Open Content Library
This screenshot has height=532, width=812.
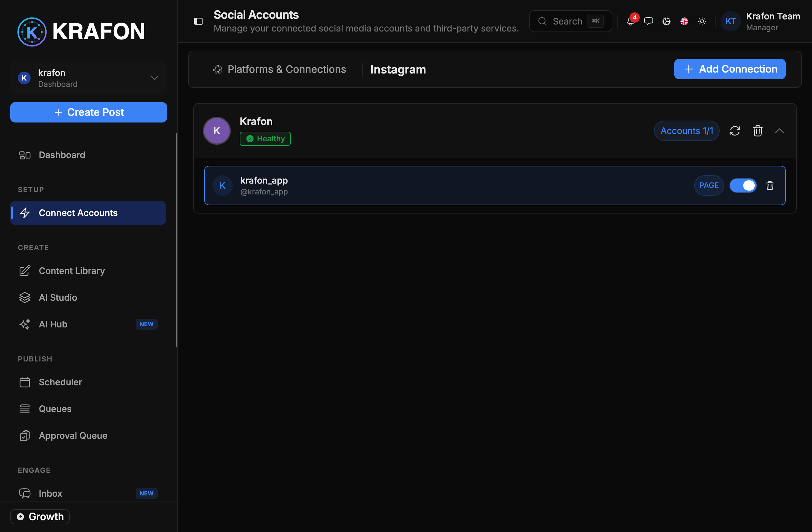tap(88, 271)
